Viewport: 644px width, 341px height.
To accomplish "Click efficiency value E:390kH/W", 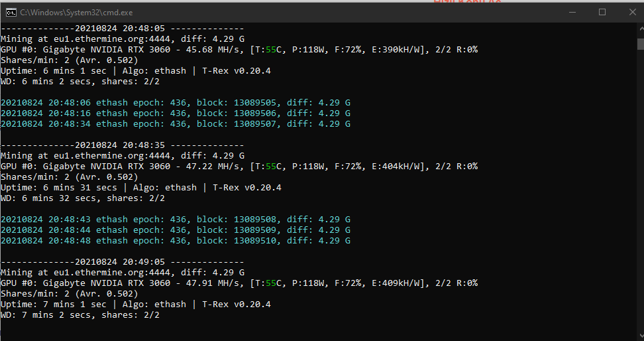I will click(x=397, y=49).
